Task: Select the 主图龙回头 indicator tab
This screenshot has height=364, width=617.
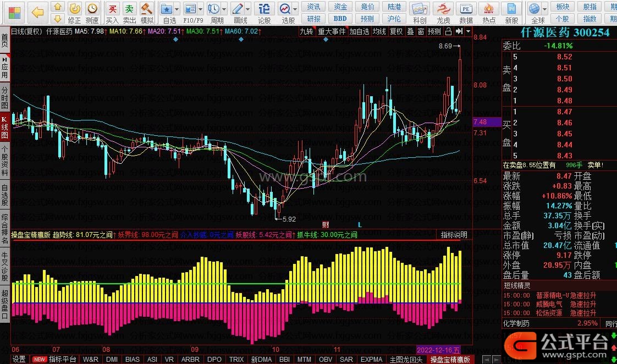Action: pyautogui.click(x=406, y=359)
